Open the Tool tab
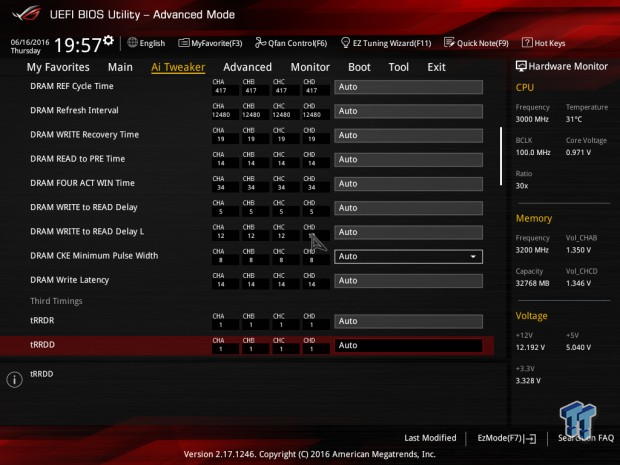Viewport: 620px width, 465px height. (399, 67)
